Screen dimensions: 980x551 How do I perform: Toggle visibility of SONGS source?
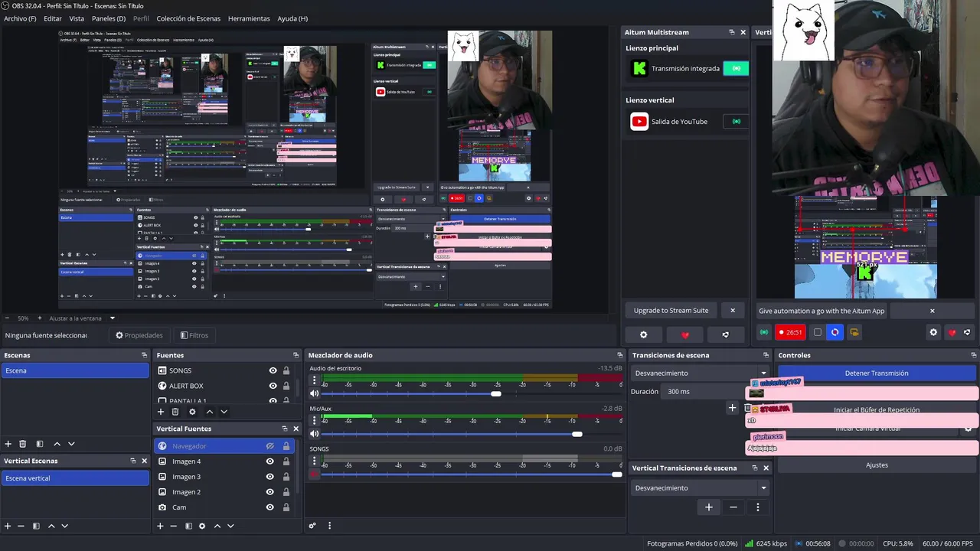[x=273, y=370]
